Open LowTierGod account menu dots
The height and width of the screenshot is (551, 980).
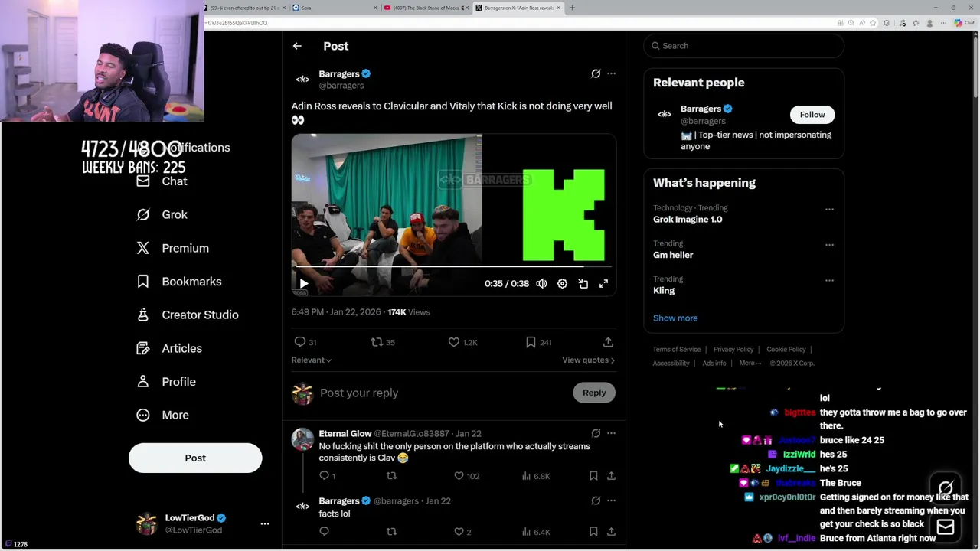(265, 523)
